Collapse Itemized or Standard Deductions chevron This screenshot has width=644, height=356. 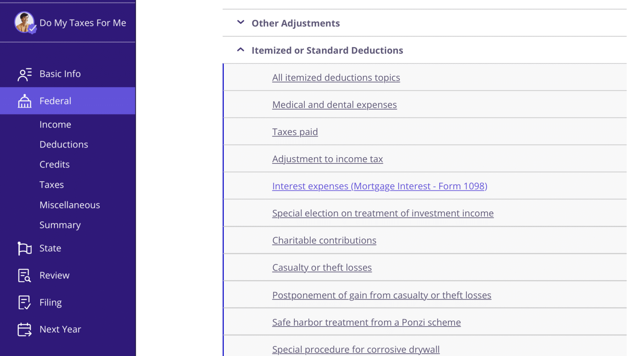click(241, 50)
